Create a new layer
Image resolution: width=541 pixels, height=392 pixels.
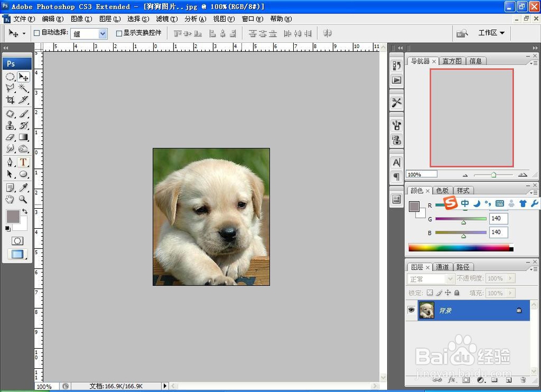pyautogui.click(x=509, y=380)
